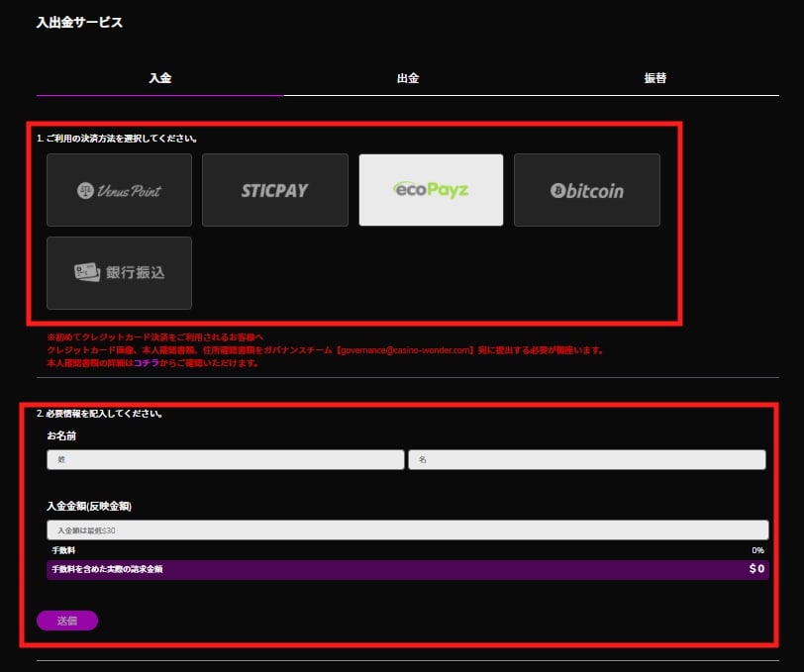Focus the 入金金額 deposit amount field
This screenshot has height=672, width=804.
(408, 530)
